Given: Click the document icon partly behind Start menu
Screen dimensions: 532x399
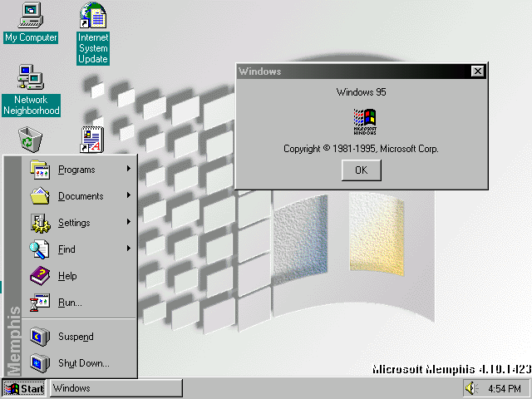Looking at the screenshot, I should pyautogui.click(x=91, y=139).
